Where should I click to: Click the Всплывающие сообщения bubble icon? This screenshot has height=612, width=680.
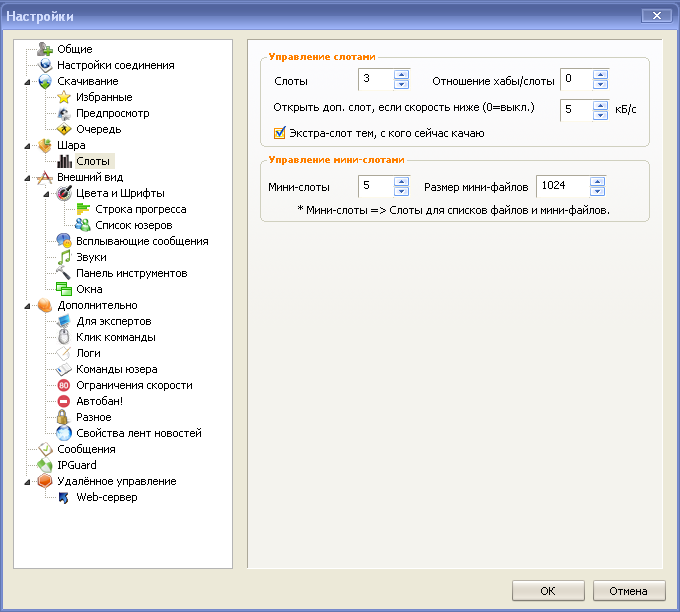click(x=64, y=241)
